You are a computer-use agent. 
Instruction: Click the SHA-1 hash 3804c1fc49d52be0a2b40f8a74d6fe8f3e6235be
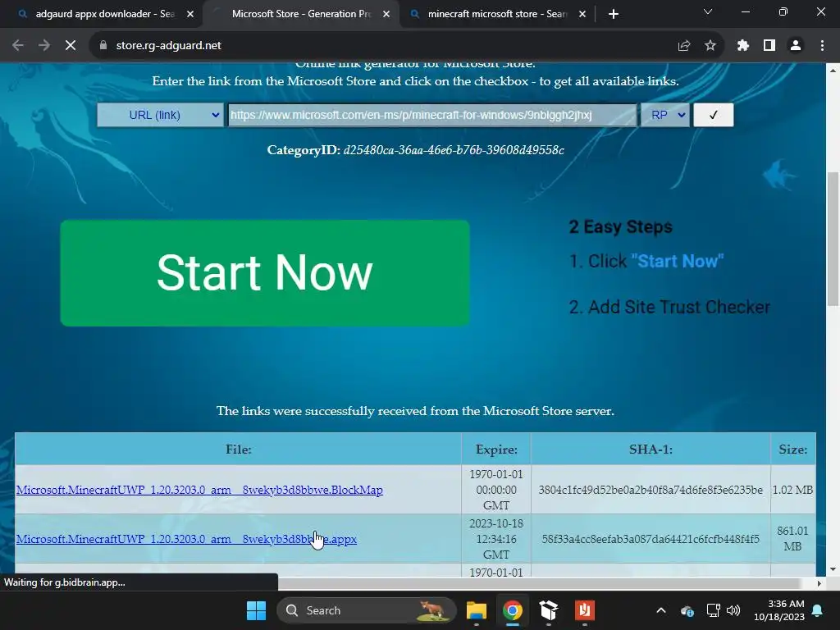click(651, 490)
